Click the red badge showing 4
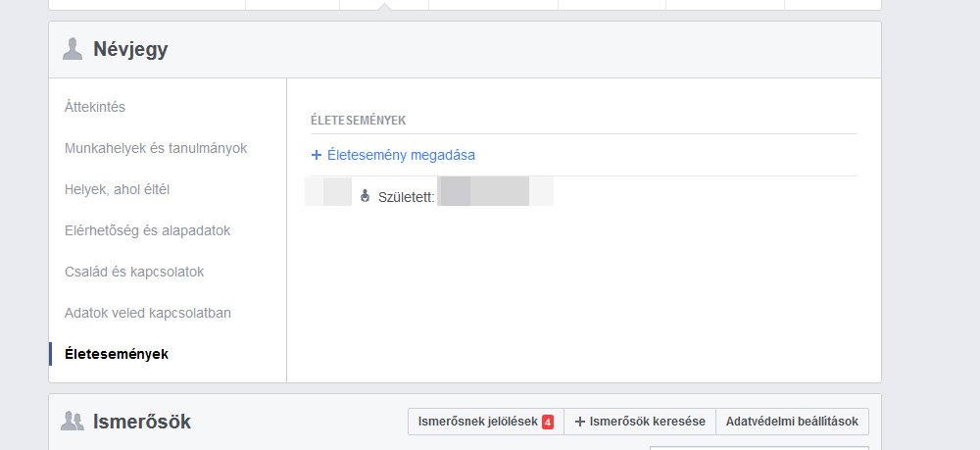The image size is (980, 450). tap(548, 422)
